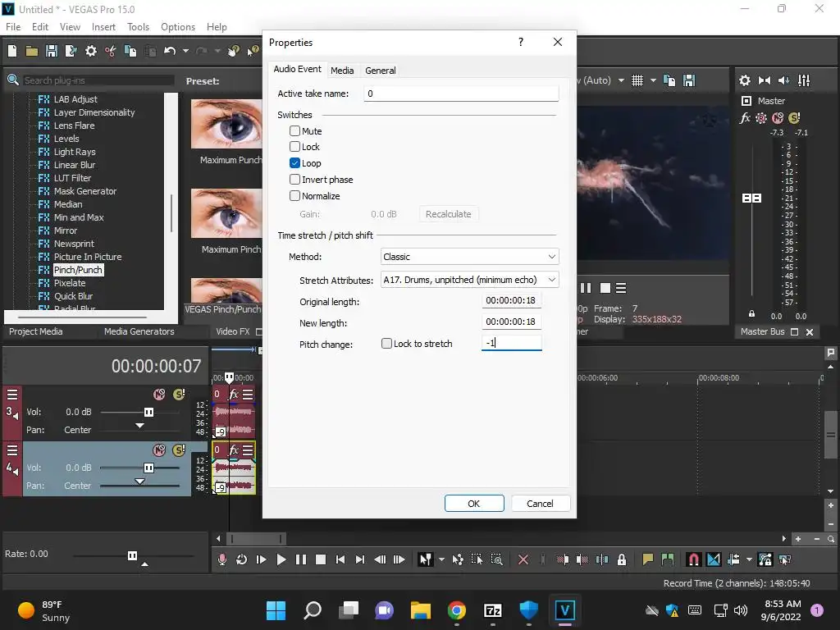Click the Insert Marker yellow flag icon
This screenshot has height=630, width=840.
pos(648,559)
